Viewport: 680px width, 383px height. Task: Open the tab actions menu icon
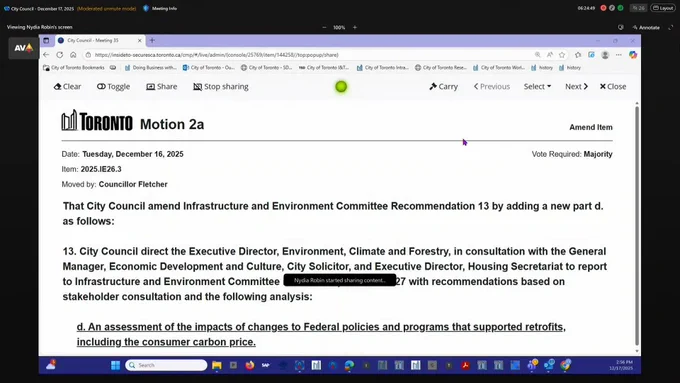point(46,40)
